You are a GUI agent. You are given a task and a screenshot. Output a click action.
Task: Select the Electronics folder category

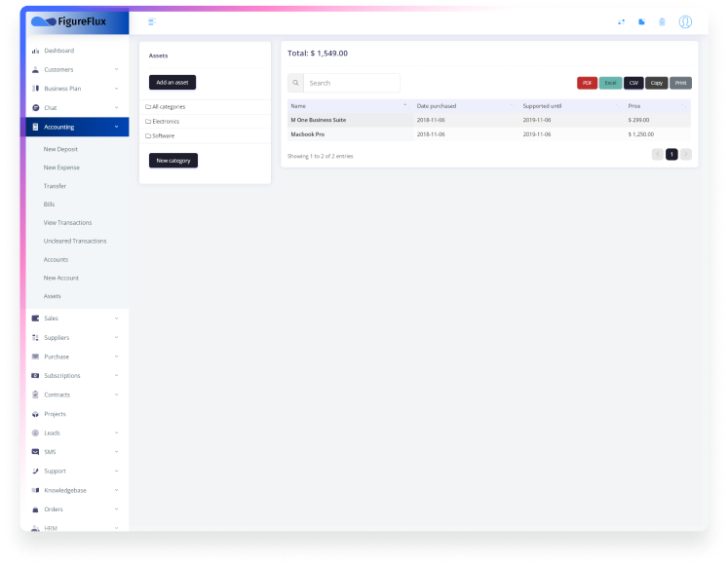(x=165, y=121)
